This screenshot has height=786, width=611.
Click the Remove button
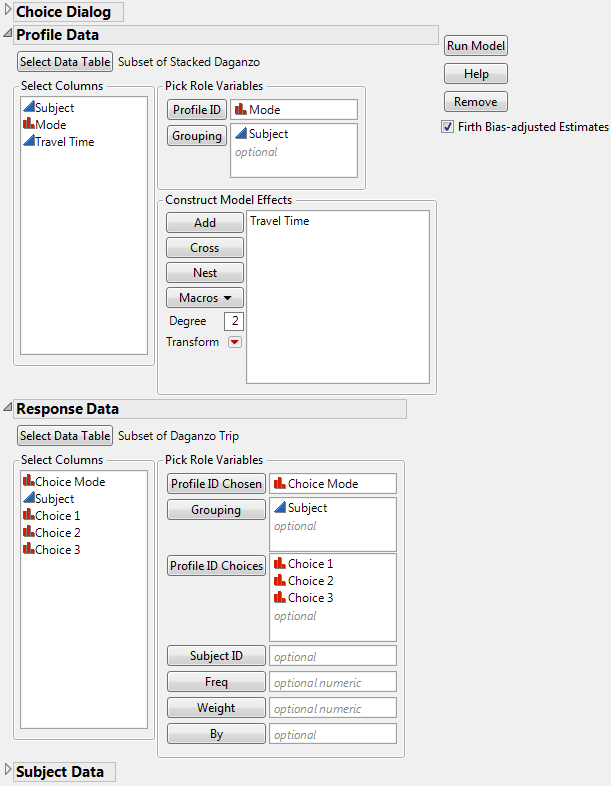tap(476, 102)
